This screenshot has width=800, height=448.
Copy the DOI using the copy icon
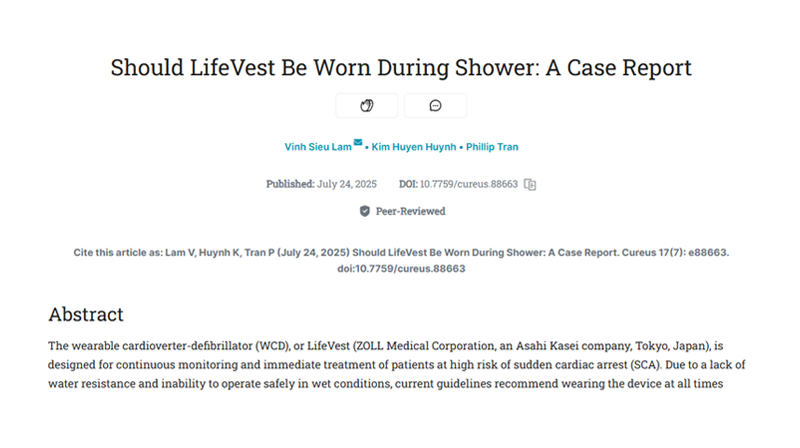coord(530,184)
